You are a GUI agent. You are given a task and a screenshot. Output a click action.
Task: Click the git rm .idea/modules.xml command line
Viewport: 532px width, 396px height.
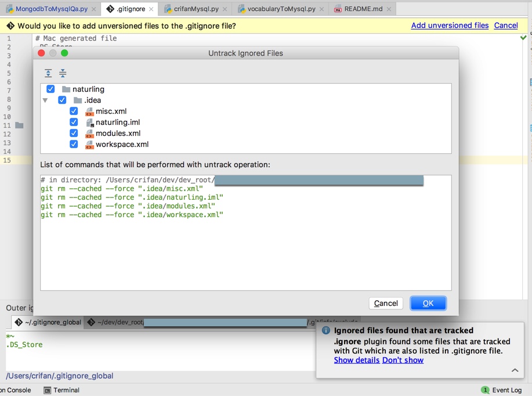click(128, 206)
